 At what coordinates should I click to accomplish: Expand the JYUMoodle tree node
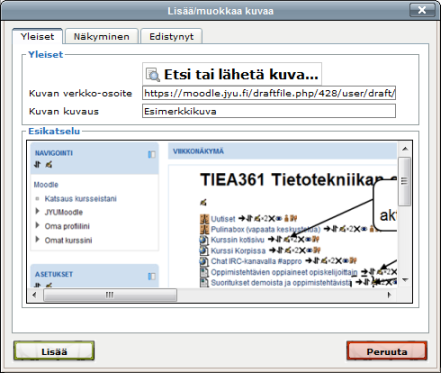click(37, 211)
